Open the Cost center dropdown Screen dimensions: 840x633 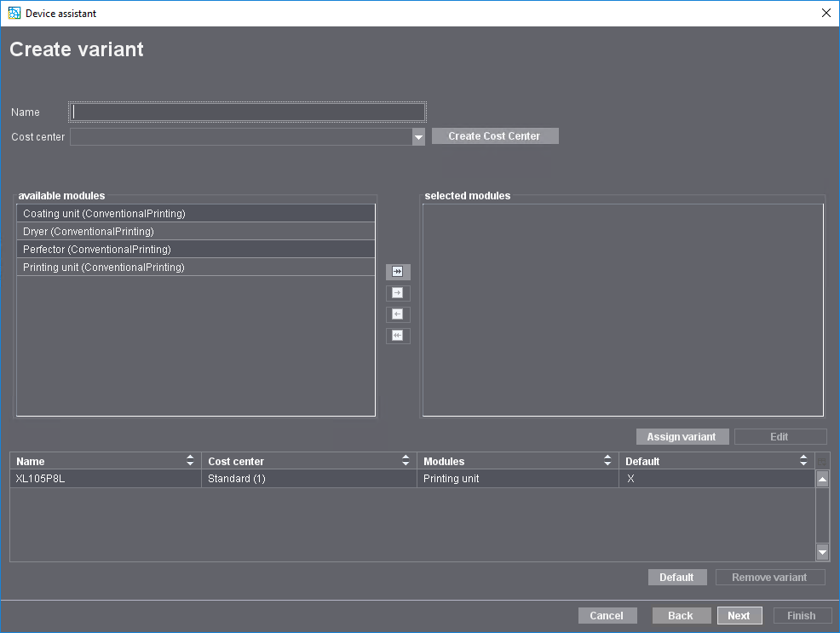418,136
